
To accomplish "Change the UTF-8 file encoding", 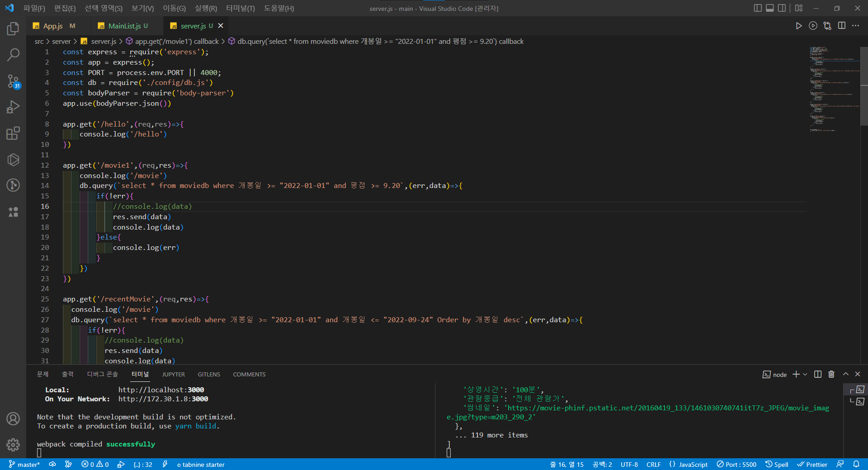I will (629, 464).
